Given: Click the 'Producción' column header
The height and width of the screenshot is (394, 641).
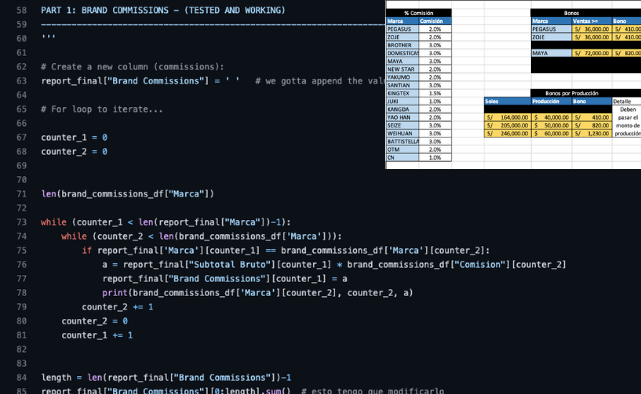Looking at the screenshot, I should pyautogui.click(x=551, y=101).
